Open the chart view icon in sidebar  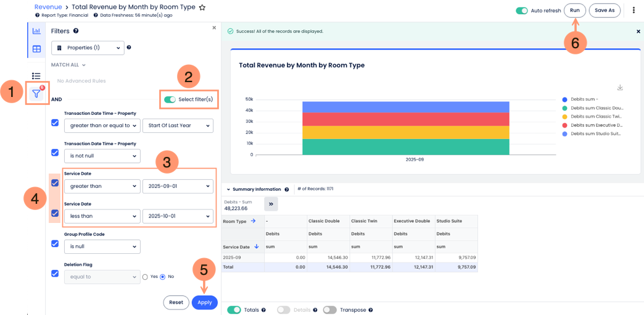click(x=36, y=31)
